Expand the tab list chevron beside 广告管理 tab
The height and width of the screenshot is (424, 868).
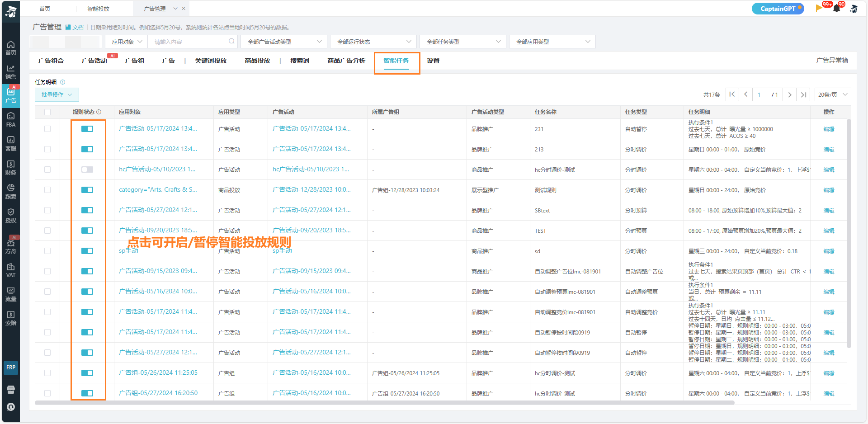click(175, 9)
